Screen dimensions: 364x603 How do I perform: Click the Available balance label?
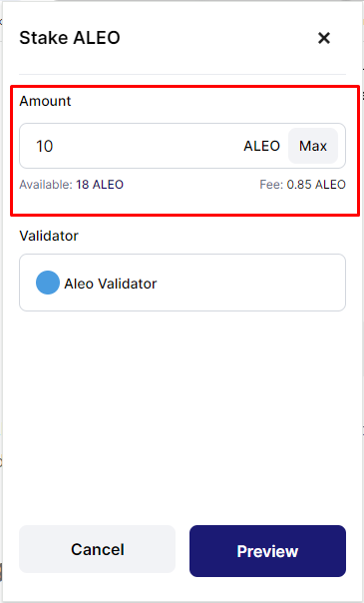[46, 185]
